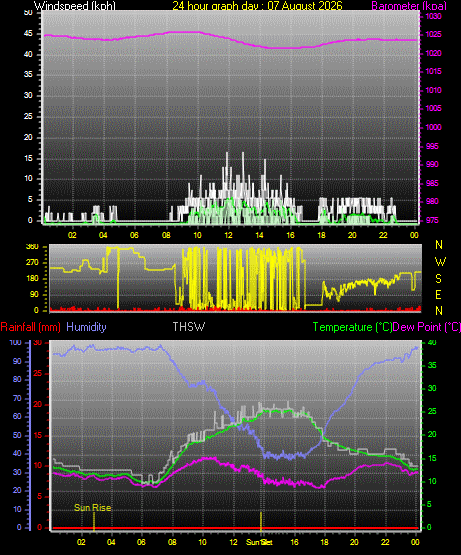Click the Windspeed (kph) axis title

point(75,5)
